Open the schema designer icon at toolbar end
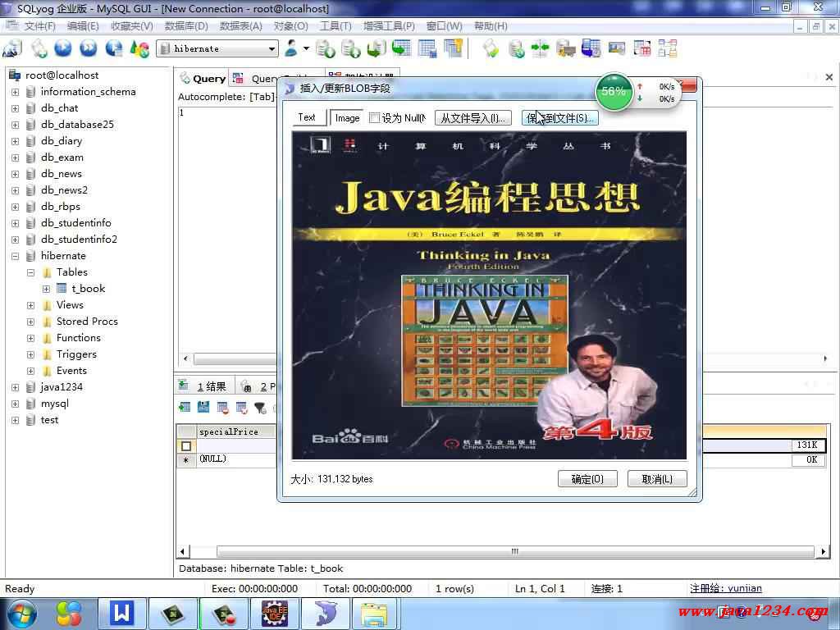 668,48
